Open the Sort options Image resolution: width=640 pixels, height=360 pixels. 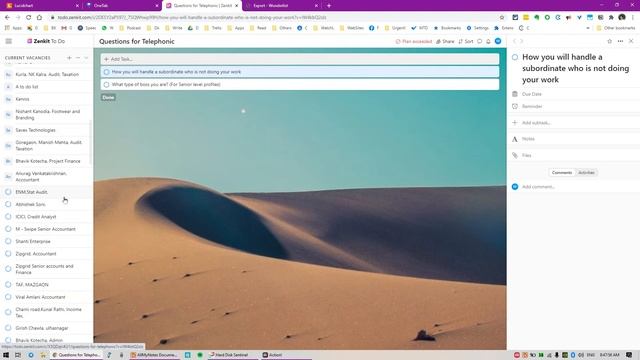(466, 41)
